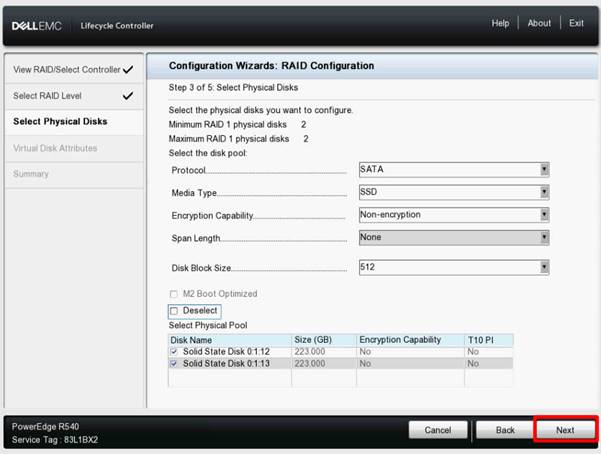Click Service Tag : 83L1BX2 text
Screen dimensions: 601x454
(55, 440)
